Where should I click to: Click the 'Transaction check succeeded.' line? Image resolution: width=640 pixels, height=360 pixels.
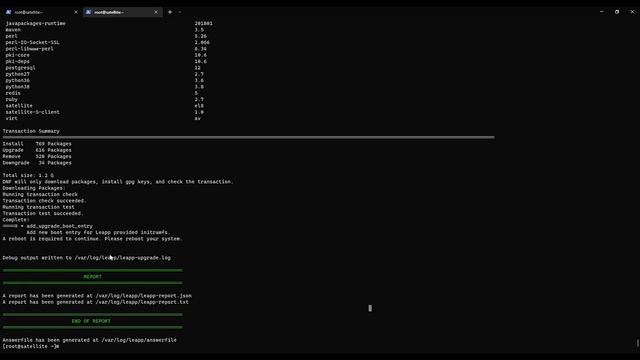44,201
